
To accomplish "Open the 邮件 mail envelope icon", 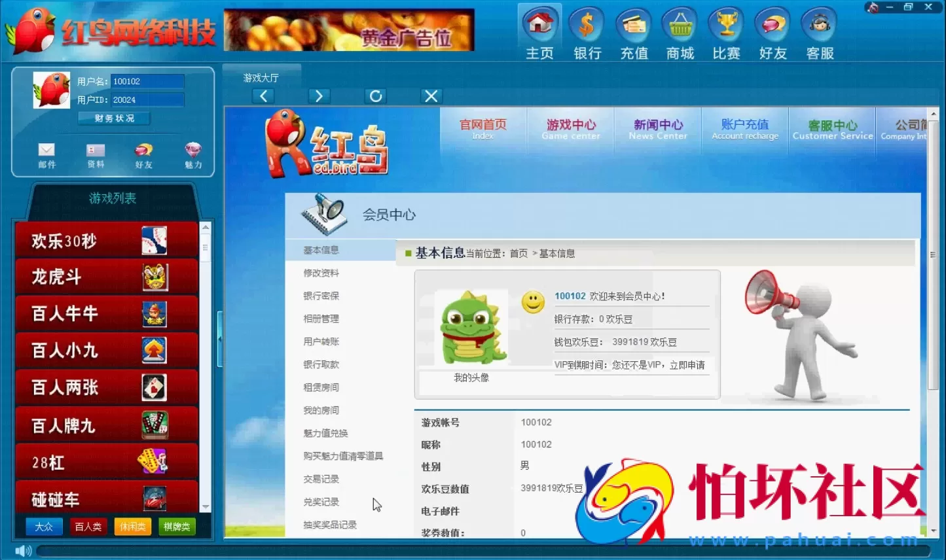I will pos(46,154).
